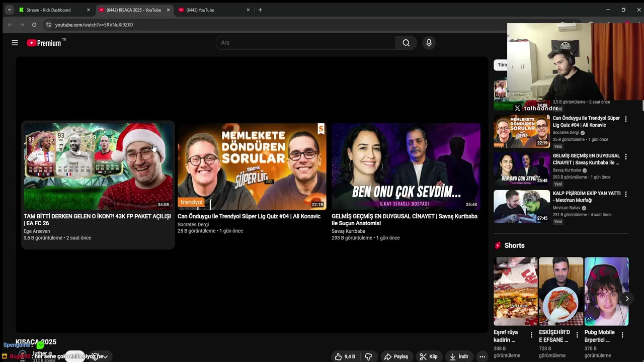Image resolution: width=644 pixels, height=362 pixels.
Task: Visit Ege Arseven channel under endscreen video
Action: [x=37, y=231]
